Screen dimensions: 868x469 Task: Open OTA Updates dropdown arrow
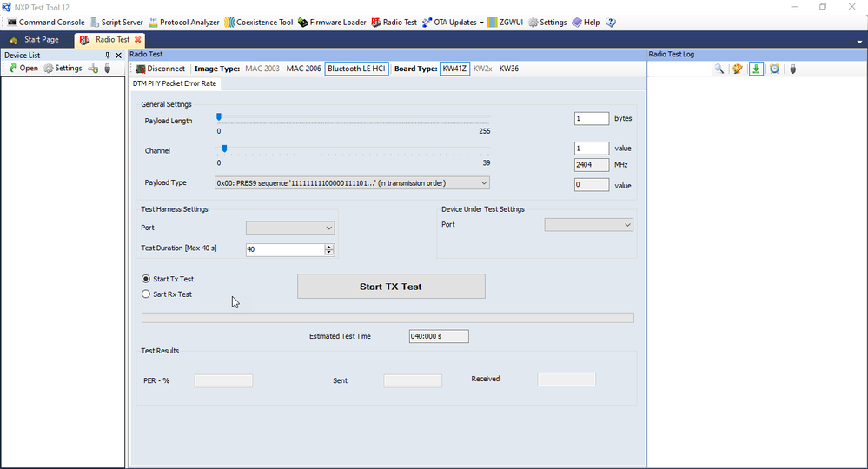(x=481, y=23)
